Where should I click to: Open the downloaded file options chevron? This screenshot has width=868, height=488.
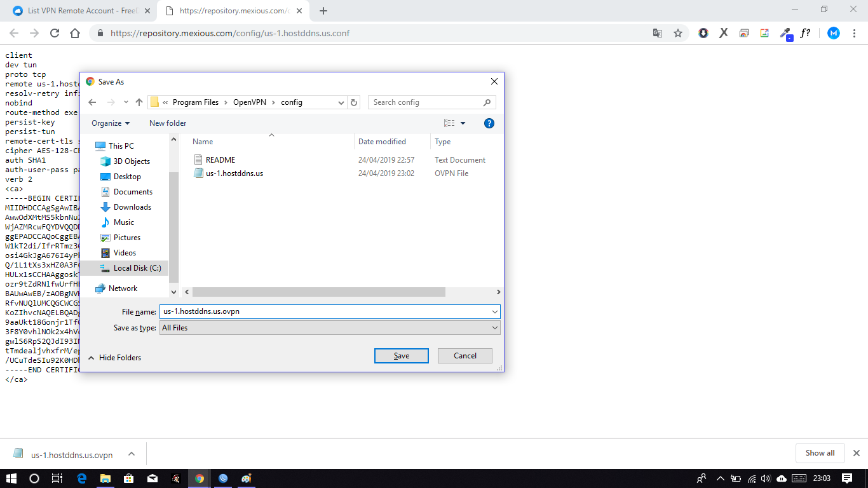pyautogui.click(x=132, y=454)
